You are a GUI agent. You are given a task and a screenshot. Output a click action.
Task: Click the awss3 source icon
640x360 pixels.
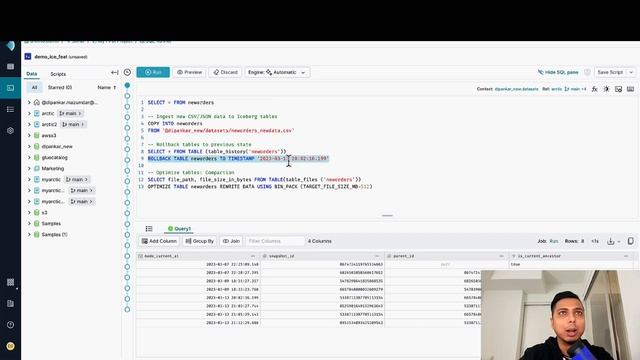point(37,136)
